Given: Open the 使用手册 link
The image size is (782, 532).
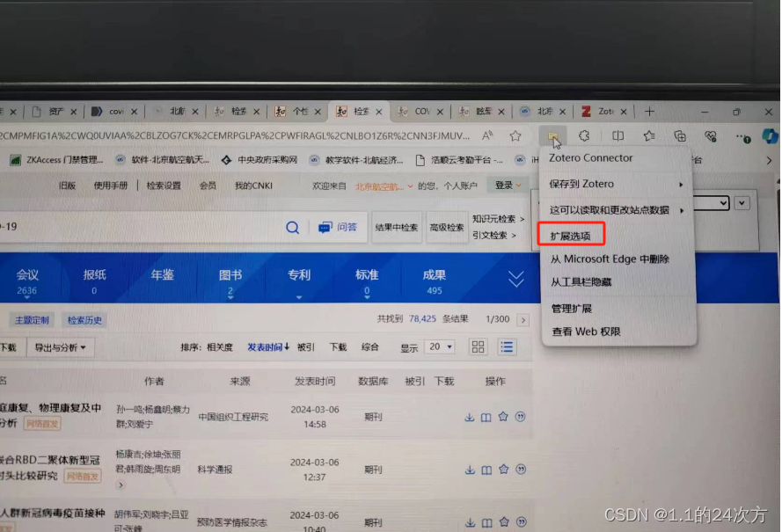Looking at the screenshot, I should 111,186.
